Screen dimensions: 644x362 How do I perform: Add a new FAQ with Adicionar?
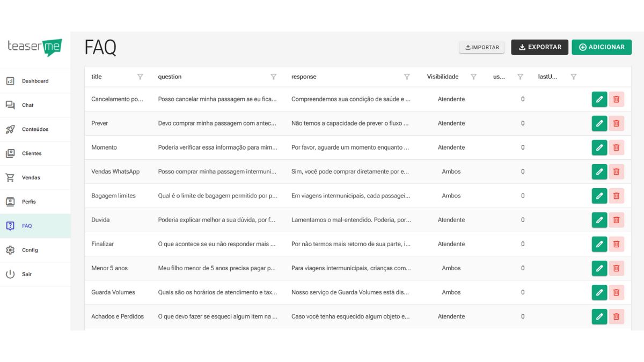tap(602, 47)
